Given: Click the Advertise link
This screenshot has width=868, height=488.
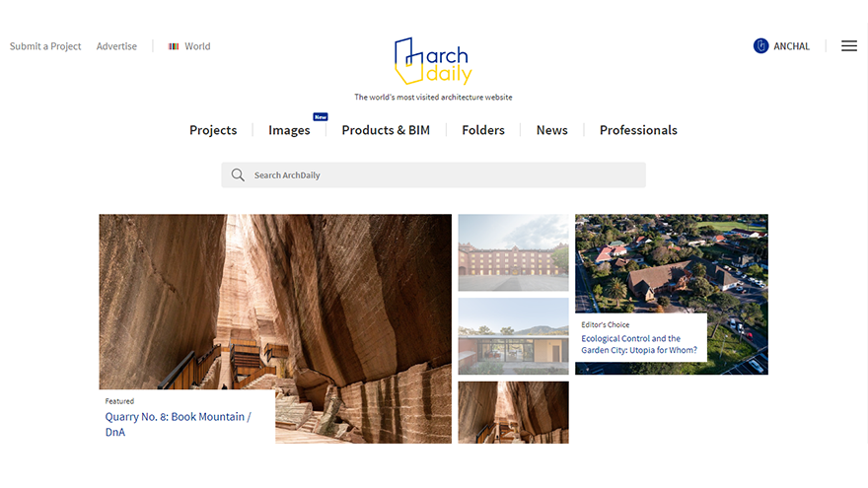Looking at the screenshot, I should tap(116, 46).
